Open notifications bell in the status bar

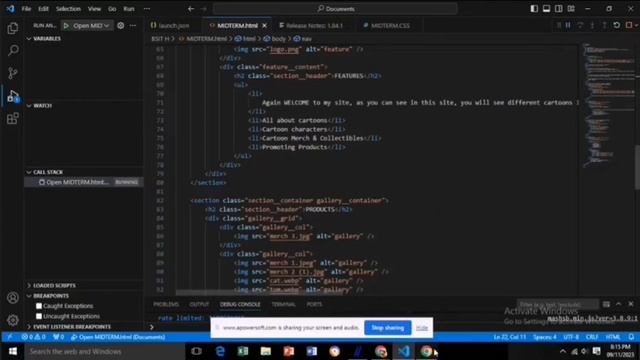631,337
